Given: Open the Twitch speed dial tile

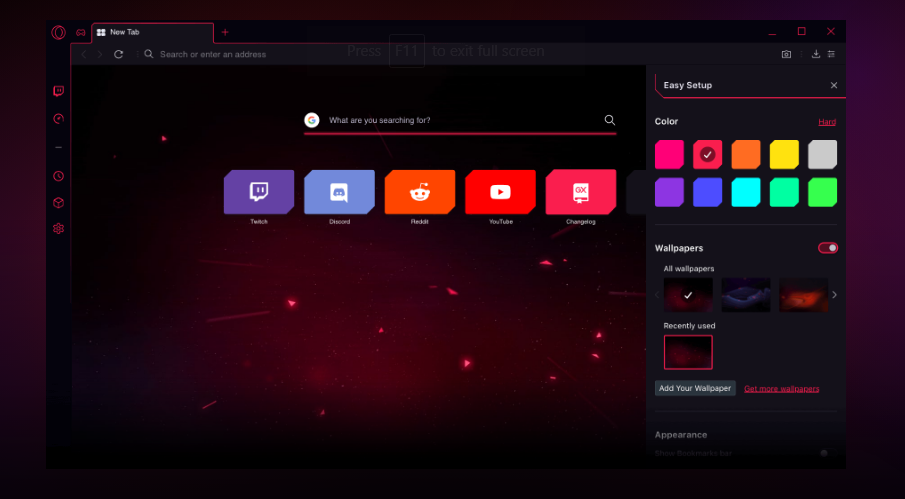Looking at the screenshot, I should (x=259, y=192).
